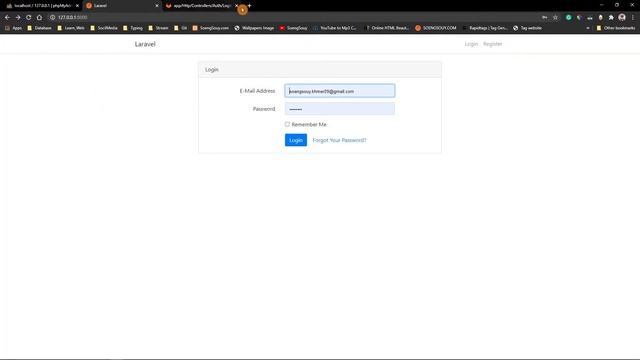
Task: Open the saved password key icon
Action: (544, 18)
